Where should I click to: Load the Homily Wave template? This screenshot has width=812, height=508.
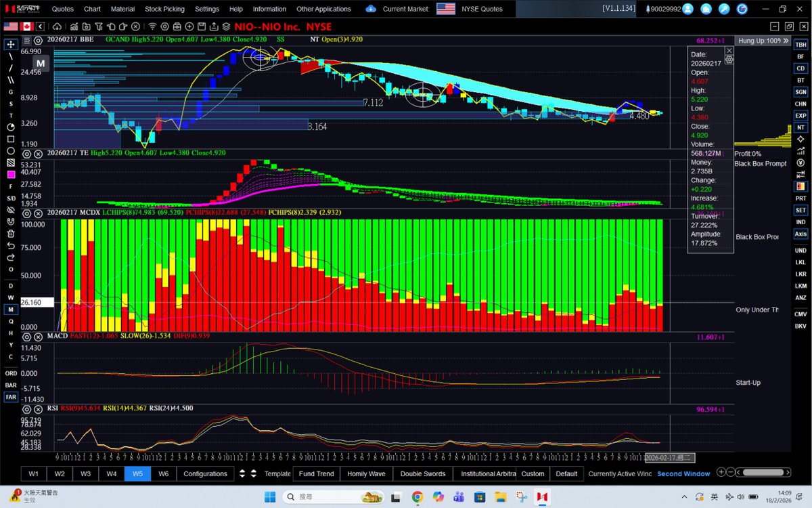(x=366, y=473)
